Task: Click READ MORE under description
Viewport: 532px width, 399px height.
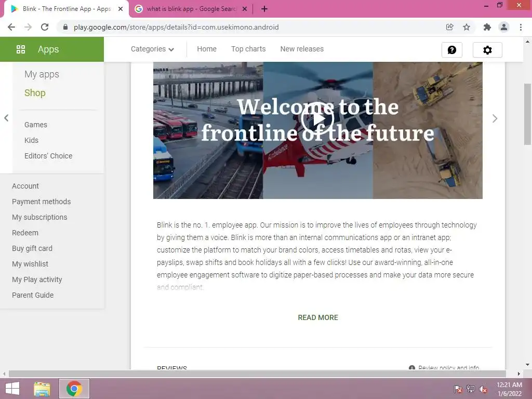Action: click(318, 317)
